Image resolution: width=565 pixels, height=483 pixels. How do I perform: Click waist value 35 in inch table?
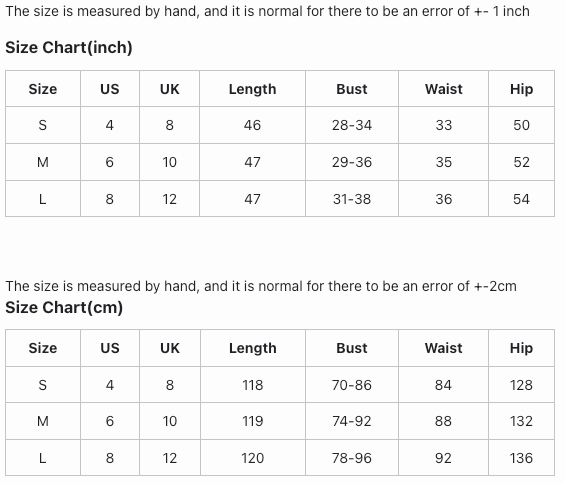click(x=443, y=162)
